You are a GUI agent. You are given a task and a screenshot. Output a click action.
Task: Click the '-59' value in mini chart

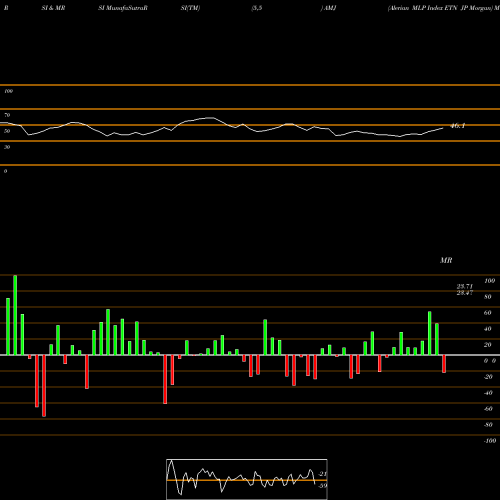pos(323,485)
